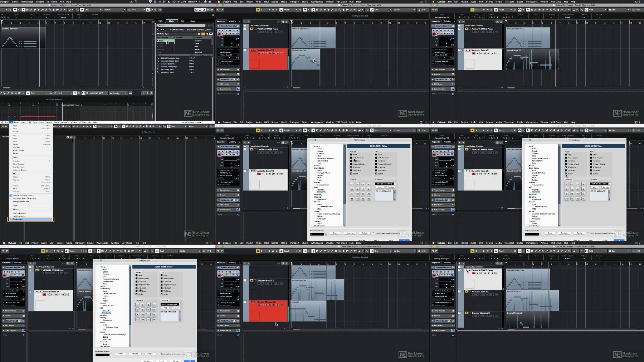Viewport: 644px width, 362px height.
Task: Click window layout gear at top-left panel toolbar end
Action: pos(212,10)
